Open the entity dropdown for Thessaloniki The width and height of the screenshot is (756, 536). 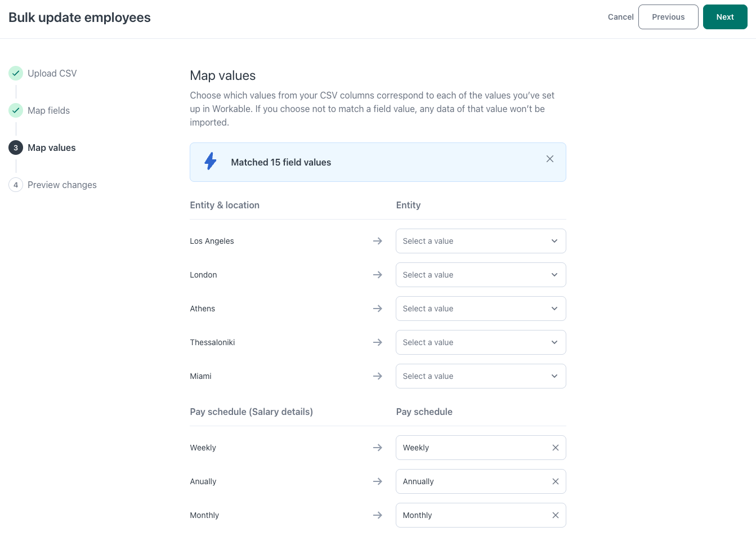pos(480,342)
